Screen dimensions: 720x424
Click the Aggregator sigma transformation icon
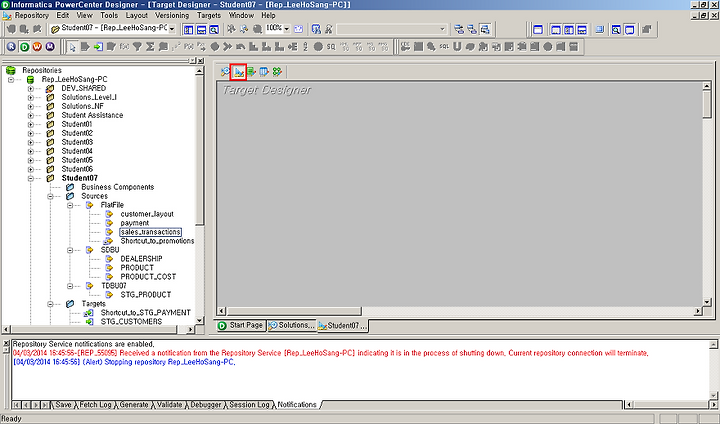tap(150, 47)
